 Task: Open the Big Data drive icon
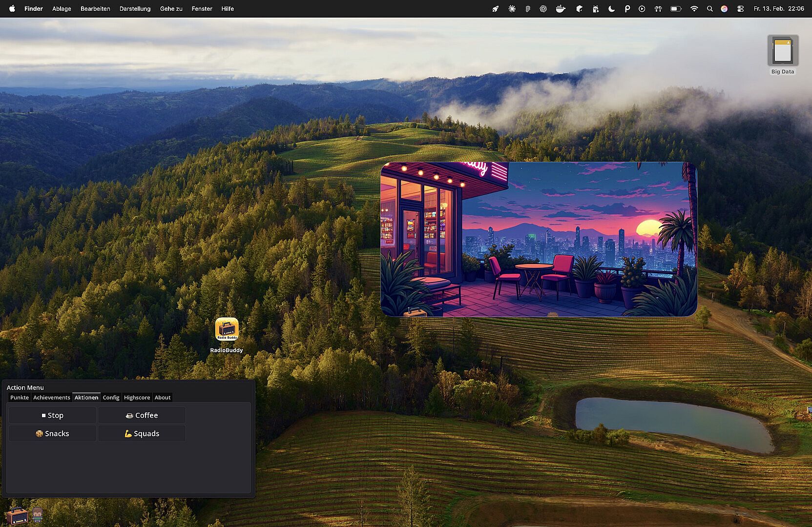point(782,51)
